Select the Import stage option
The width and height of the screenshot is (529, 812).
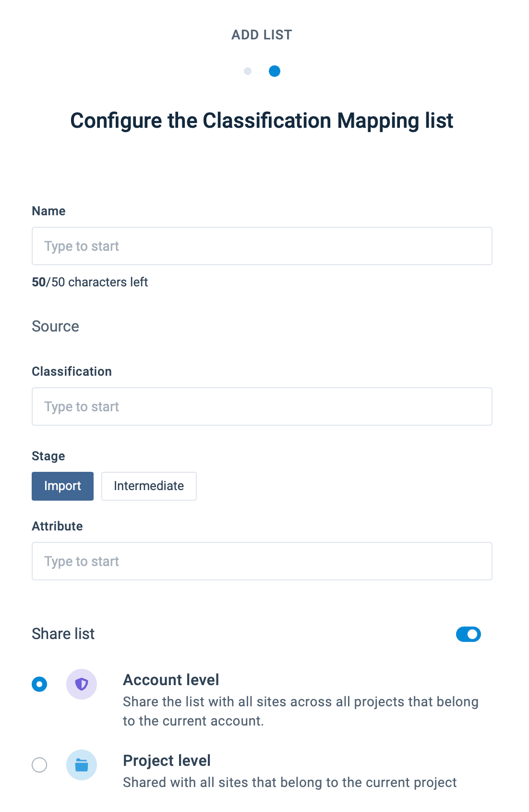62,486
